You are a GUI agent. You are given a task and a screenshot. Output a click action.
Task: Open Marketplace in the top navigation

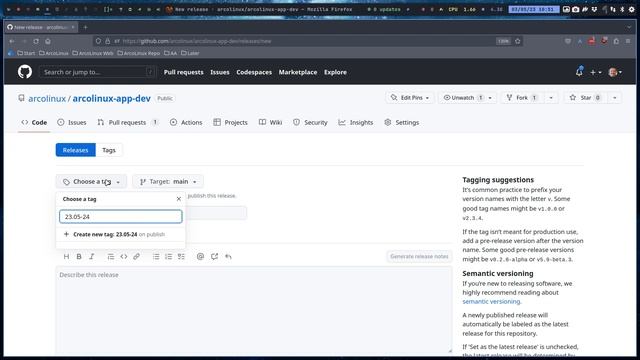(x=298, y=72)
